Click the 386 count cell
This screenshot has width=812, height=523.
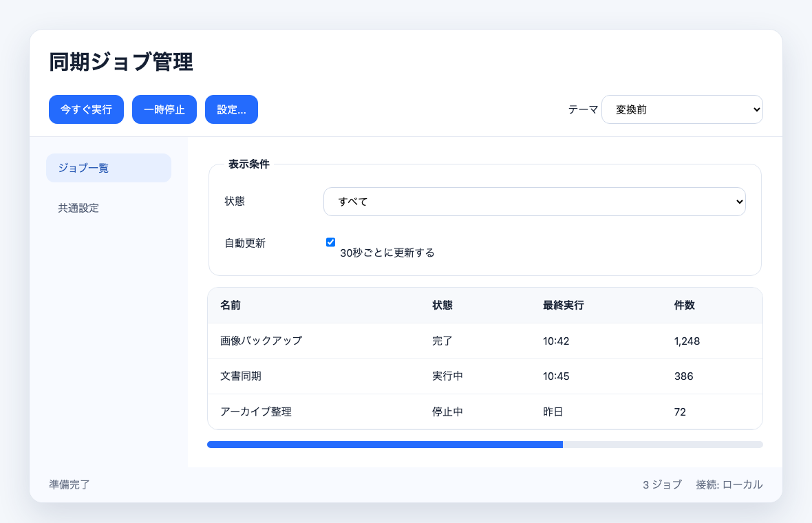(x=683, y=376)
